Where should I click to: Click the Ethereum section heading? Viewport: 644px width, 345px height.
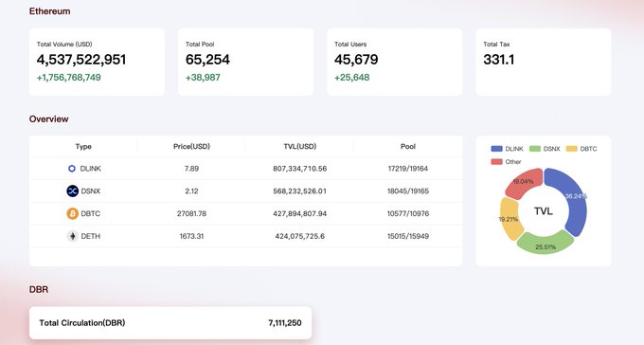click(49, 11)
